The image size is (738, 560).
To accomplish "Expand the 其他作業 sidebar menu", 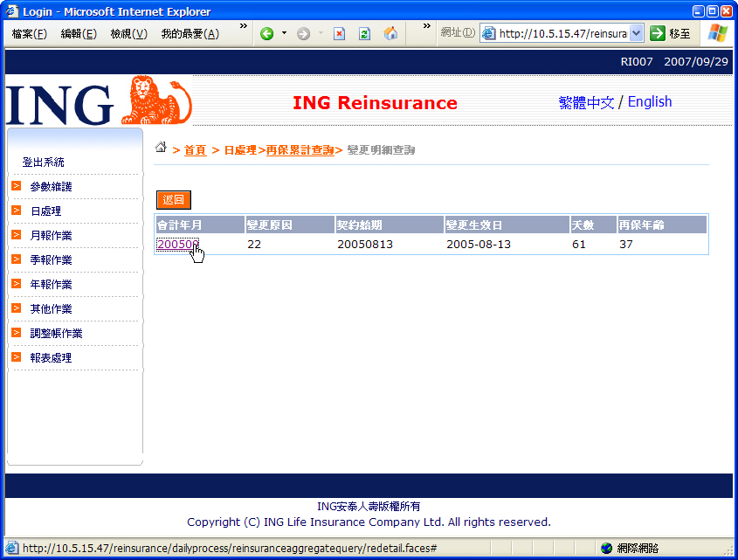I will coord(51,309).
